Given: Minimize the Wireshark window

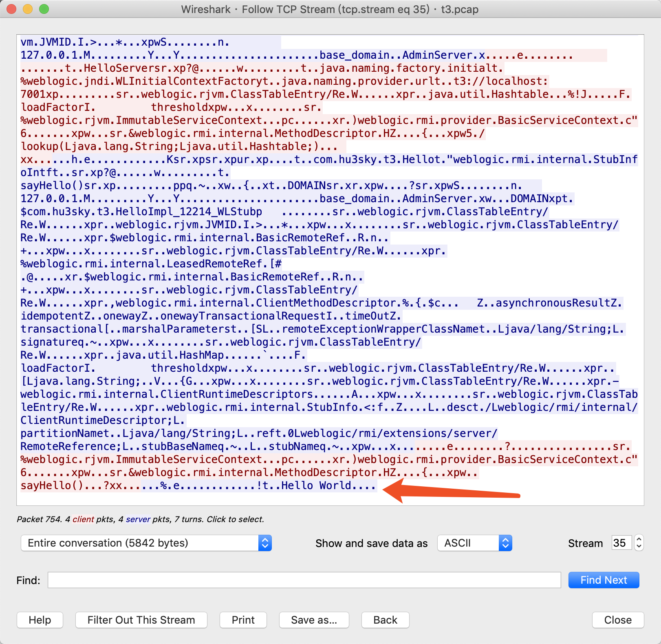Looking at the screenshot, I should (x=28, y=9).
